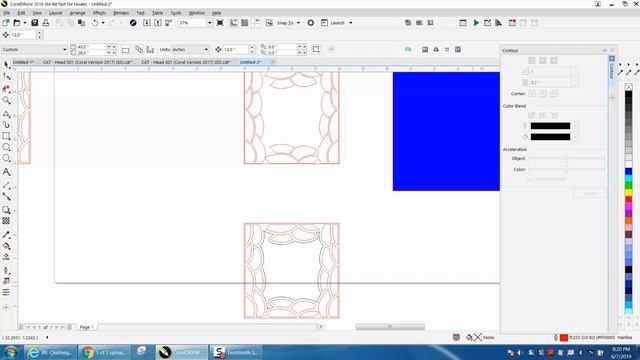Select the Rectangle tool
640x360 pixels.
tap(6, 136)
